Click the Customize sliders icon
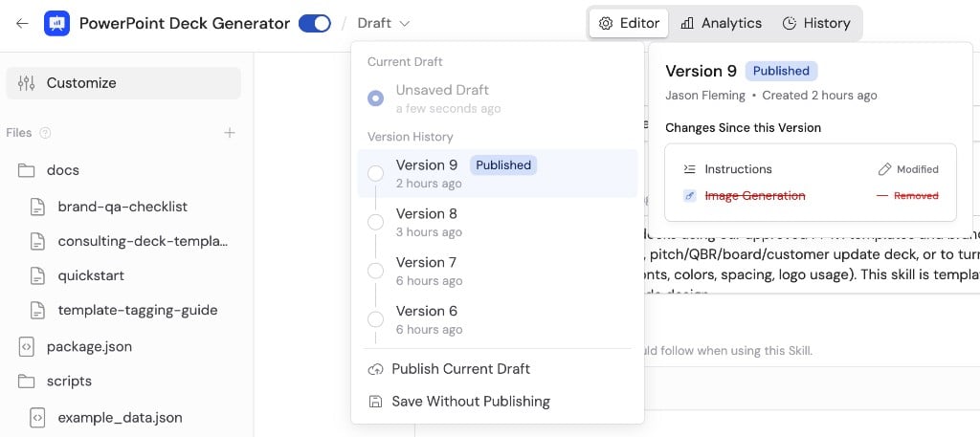 point(26,83)
